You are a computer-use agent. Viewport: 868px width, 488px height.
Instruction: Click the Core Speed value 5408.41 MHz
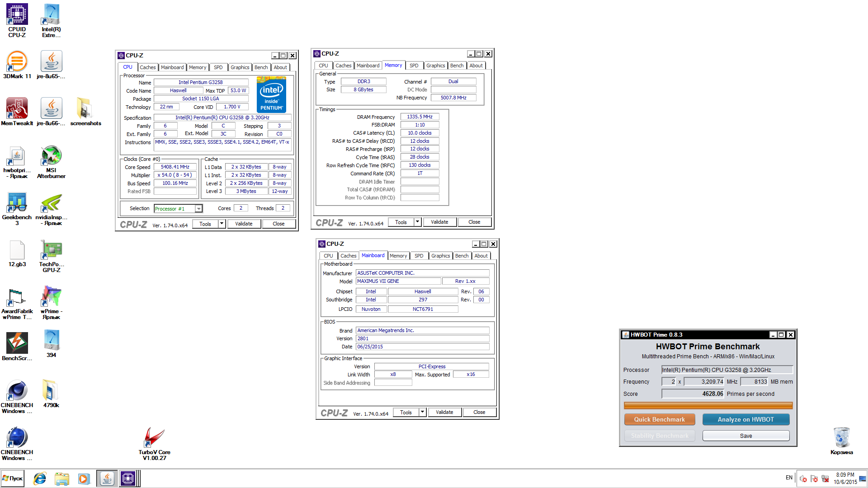[175, 167]
